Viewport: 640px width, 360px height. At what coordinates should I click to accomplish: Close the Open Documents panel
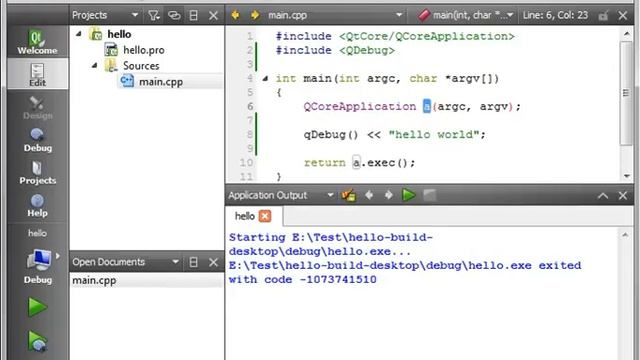tap(213, 262)
